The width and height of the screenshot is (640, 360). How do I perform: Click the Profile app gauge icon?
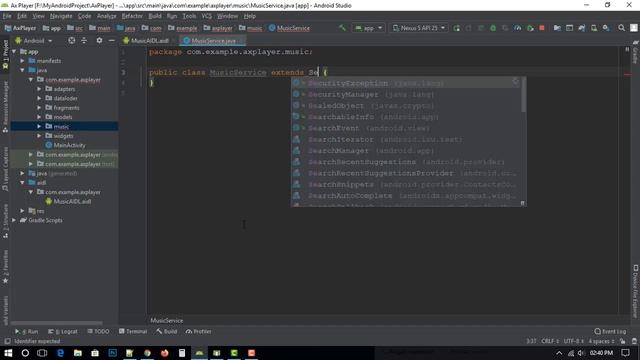[x=518, y=28]
